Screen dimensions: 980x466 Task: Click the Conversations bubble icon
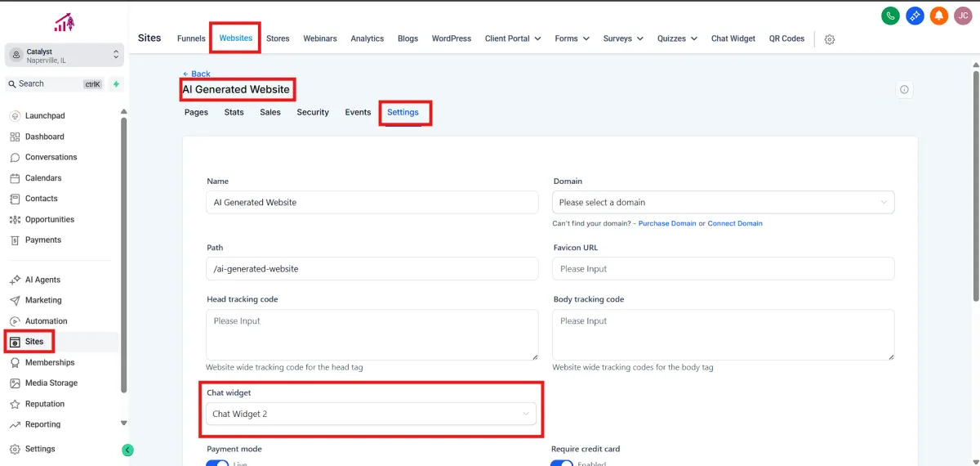click(15, 157)
